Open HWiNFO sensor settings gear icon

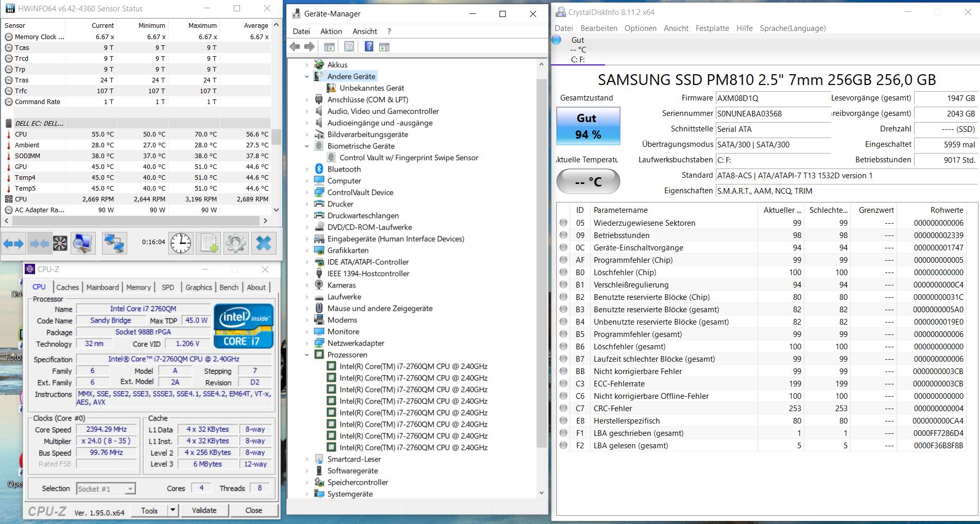(236, 243)
